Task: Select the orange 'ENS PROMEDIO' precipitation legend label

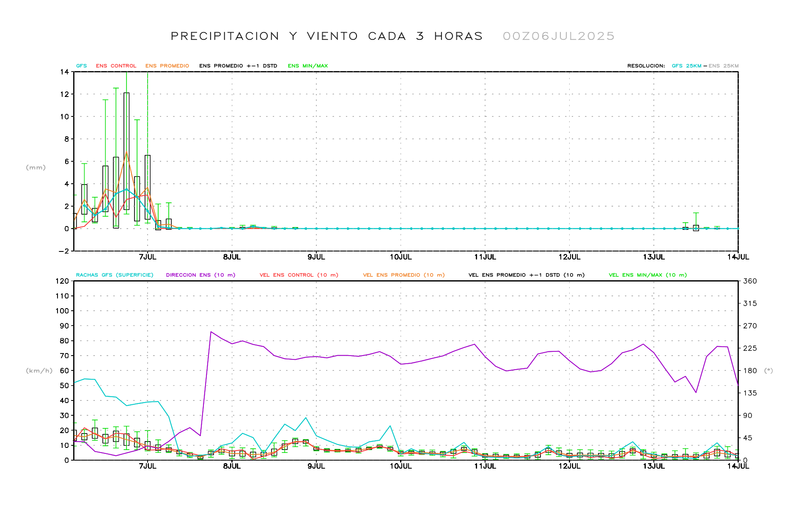Action: click(167, 66)
